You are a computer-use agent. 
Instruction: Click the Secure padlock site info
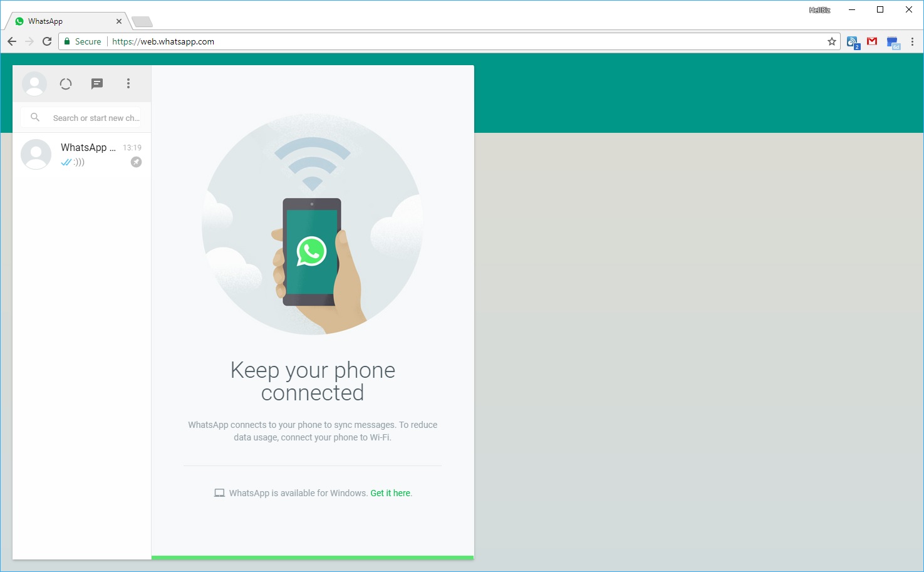coord(82,41)
